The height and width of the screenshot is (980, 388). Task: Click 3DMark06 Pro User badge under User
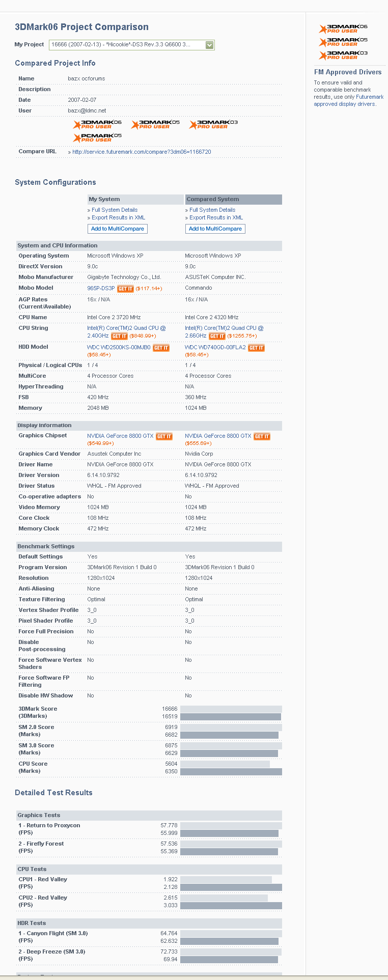click(x=97, y=124)
